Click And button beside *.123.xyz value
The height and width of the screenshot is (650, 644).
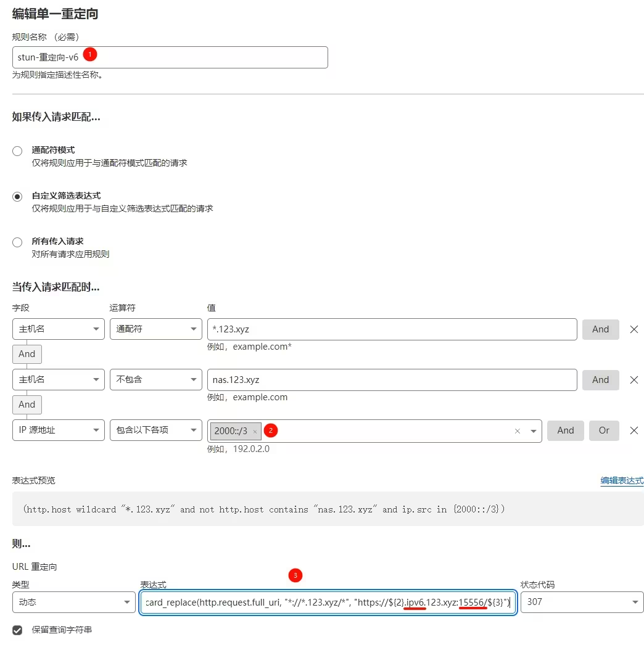pos(600,329)
